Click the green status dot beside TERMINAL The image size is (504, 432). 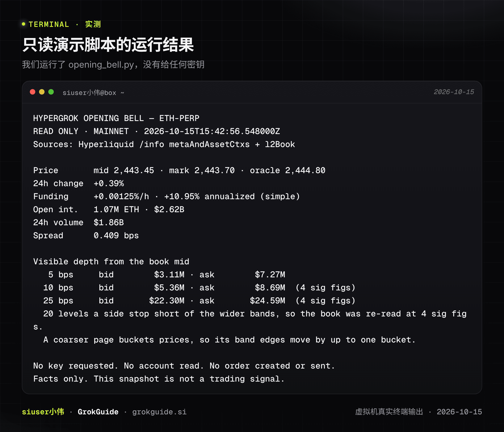coord(24,24)
